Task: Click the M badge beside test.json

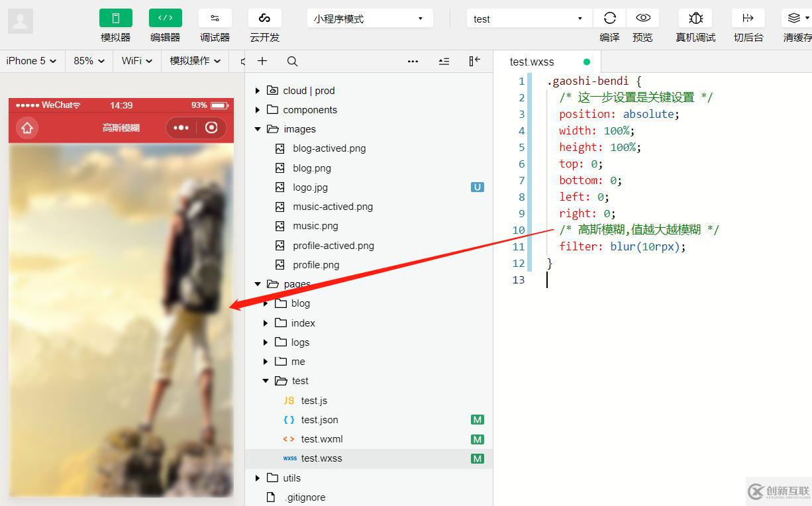Action: coord(477,420)
